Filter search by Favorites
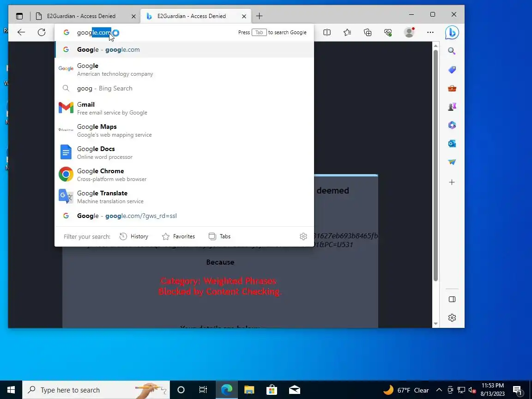The width and height of the screenshot is (532, 399). pos(178,236)
